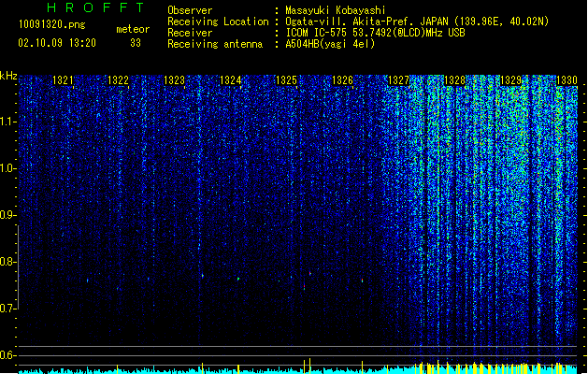Click the kHz axis unit label
The width and height of the screenshot is (588, 374).
[x=8, y=76]
